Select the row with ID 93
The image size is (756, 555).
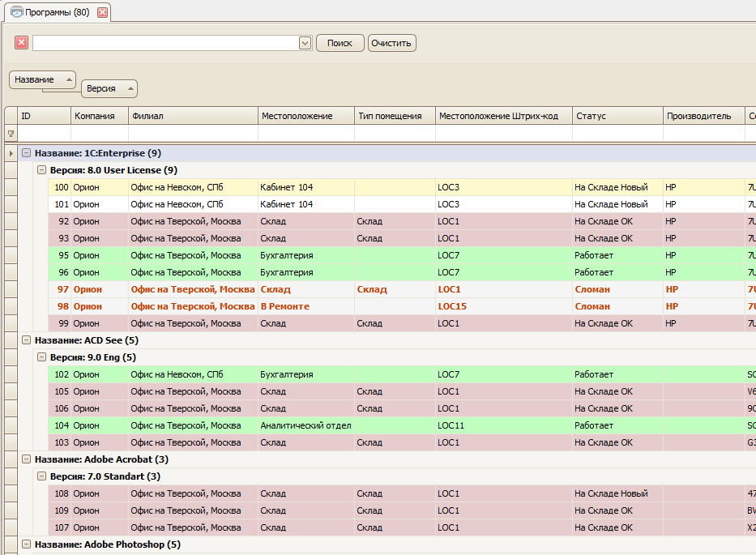pos(402,238)
